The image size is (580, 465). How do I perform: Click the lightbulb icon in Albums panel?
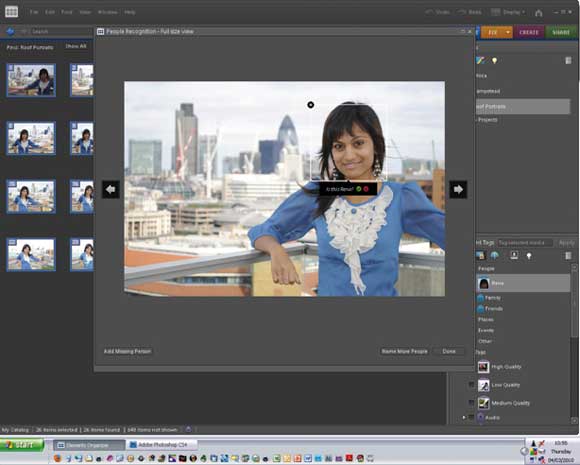point(494,60)
